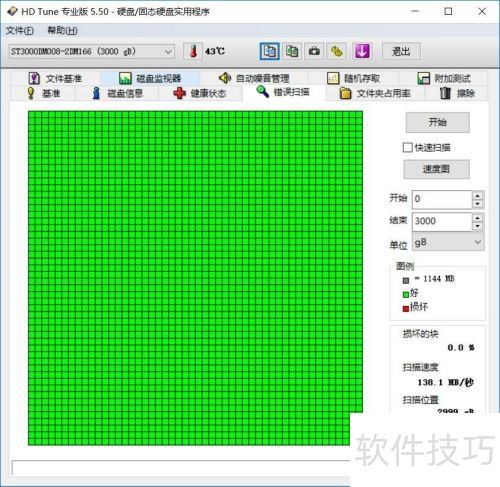Click the 1144 MB legend text
Image resolution: width=500 pixels, height=487 pixels.
click(439, 279)
